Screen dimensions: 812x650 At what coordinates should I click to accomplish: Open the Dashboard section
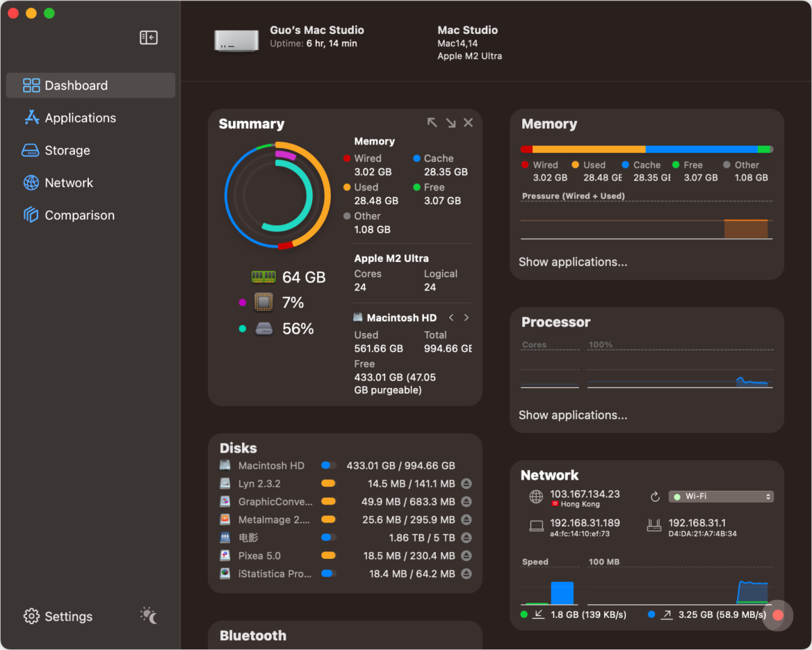(90, 86)
